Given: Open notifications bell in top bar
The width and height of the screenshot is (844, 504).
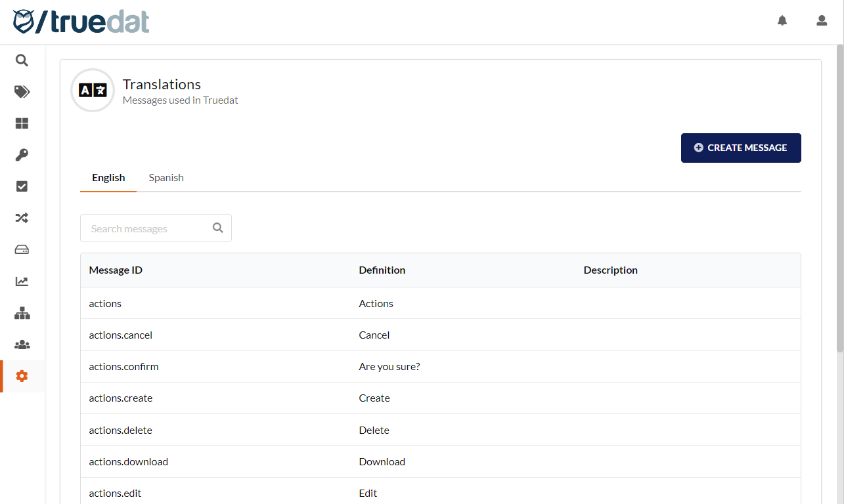Looking at the screenshot, I should [782, 21].
